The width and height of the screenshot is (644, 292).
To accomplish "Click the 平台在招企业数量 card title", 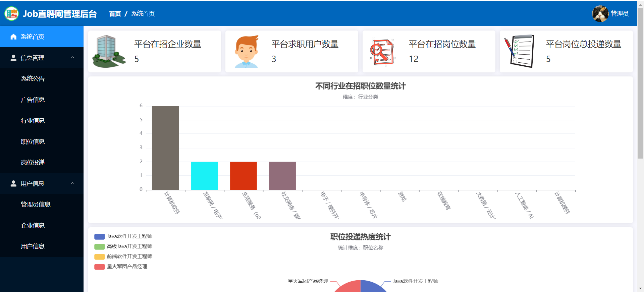I will coord(168,44).
